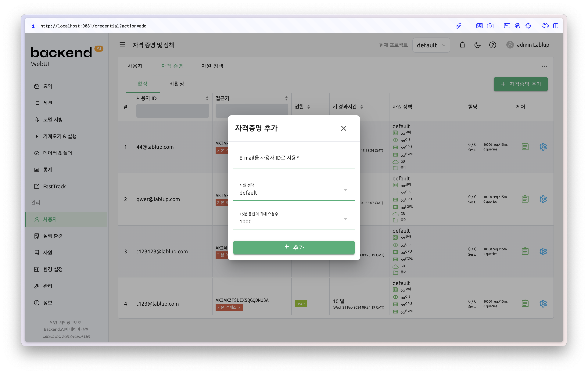The width and height of the screenshot is (588, 374).
Task: Open the more options ellipsis menu
Action: tap(544, 66)
